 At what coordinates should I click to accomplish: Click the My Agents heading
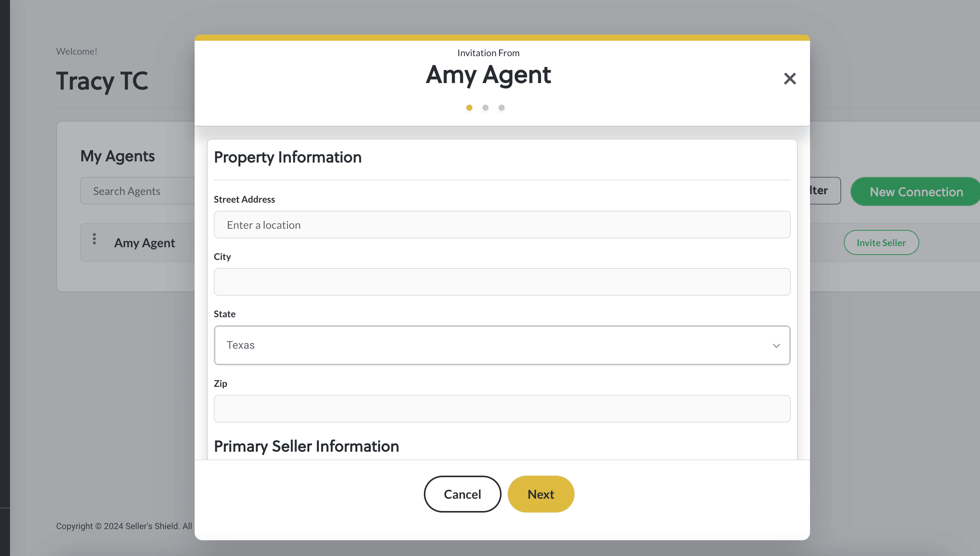pos(117,156)
